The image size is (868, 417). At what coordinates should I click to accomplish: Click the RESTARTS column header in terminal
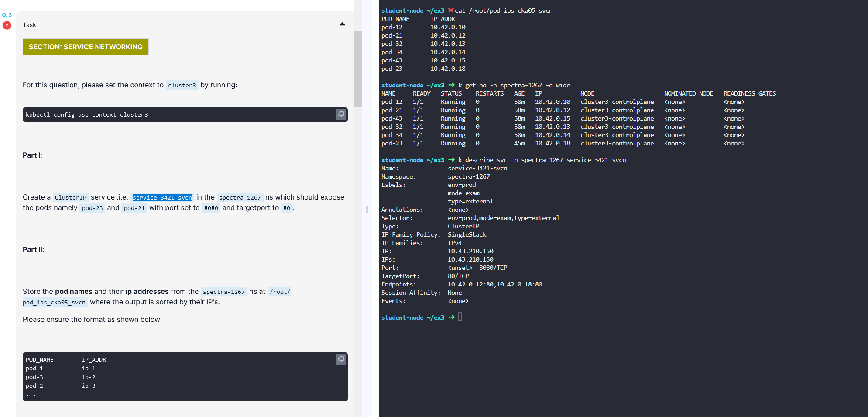[x=490, y=93]
